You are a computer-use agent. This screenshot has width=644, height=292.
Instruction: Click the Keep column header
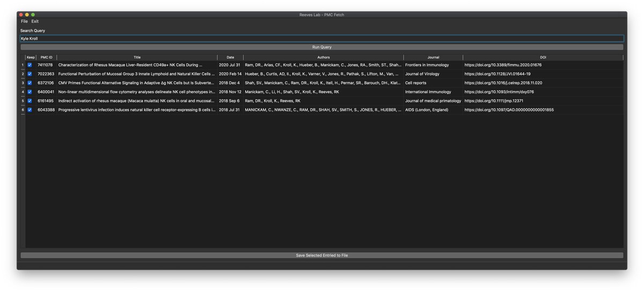click(x=31, y=57)
